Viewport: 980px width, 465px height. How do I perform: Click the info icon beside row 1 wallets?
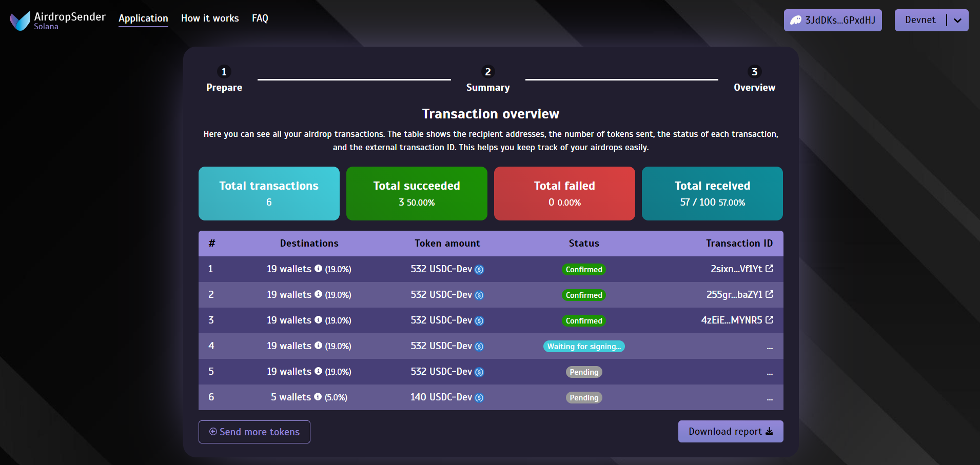318,269
